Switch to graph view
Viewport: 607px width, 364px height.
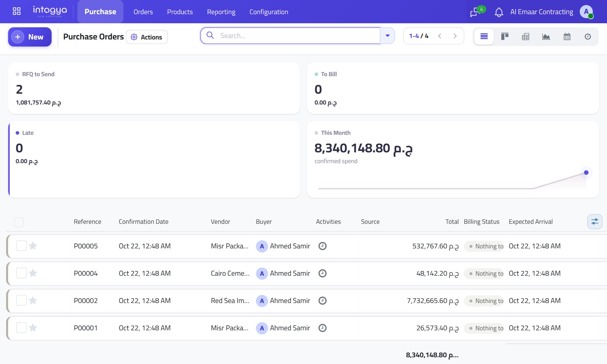point(546,36)
